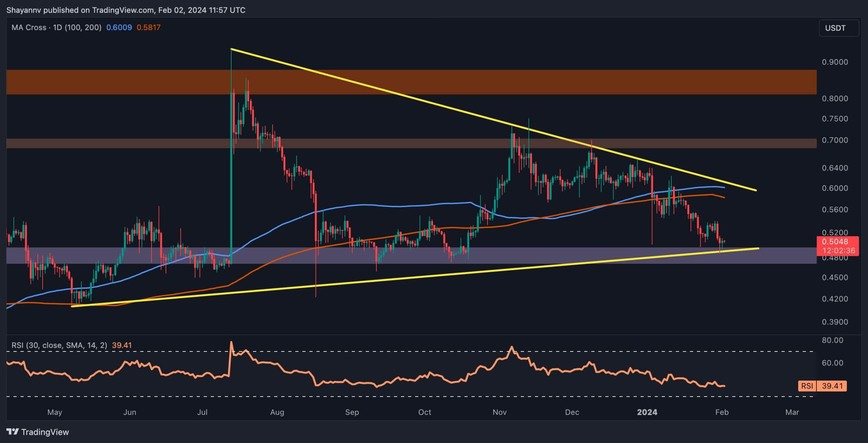Open the USDT currency selector
Image resolution: width=868 pixels, height=443 pixels.
[x=839, y=28]
